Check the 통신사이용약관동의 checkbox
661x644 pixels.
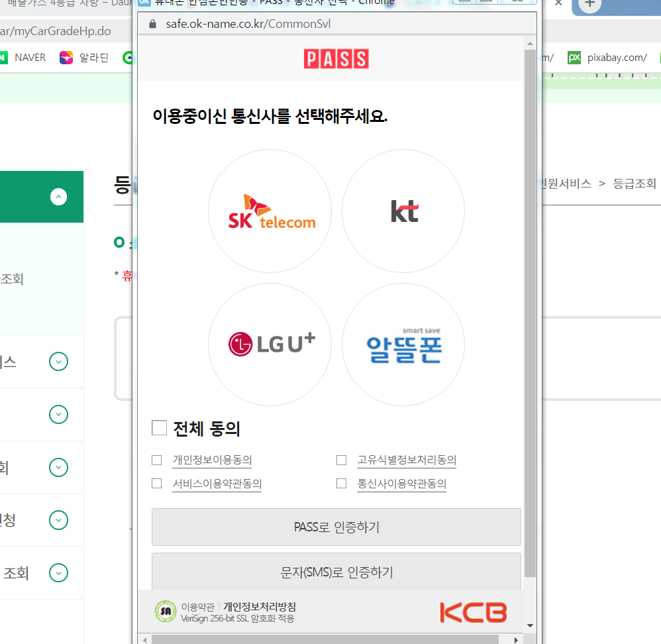pos(342,483)
